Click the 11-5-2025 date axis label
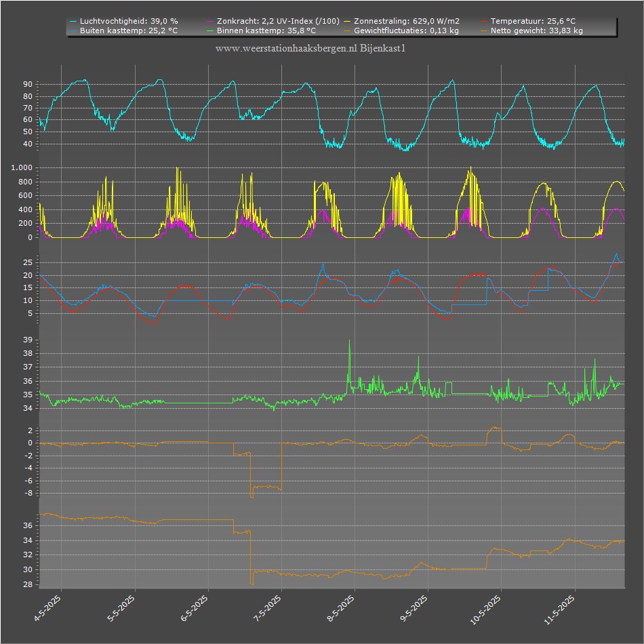Image resolution: width=644 pixels, height=644 pixels. [559, 610]
